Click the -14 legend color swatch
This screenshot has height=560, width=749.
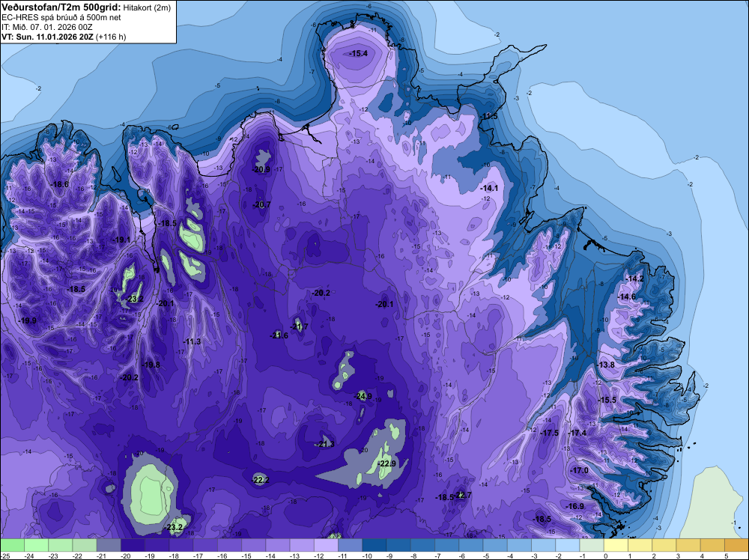click(278, 545)
